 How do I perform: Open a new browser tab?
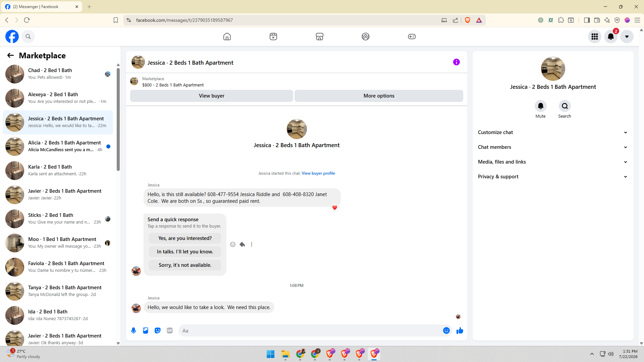point(89,7)
